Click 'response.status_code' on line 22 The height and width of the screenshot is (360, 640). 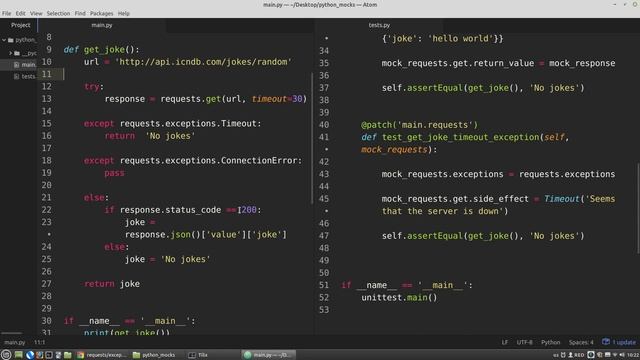170,210
